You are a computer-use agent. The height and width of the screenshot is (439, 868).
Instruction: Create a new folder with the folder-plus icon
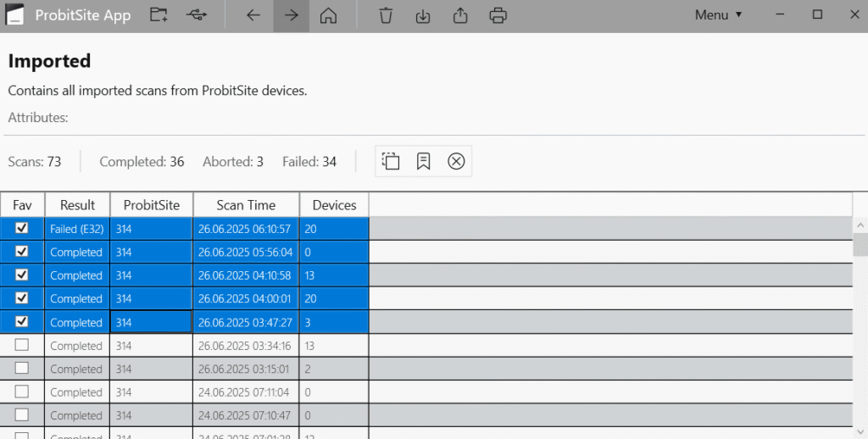click(x=159, y=15)
